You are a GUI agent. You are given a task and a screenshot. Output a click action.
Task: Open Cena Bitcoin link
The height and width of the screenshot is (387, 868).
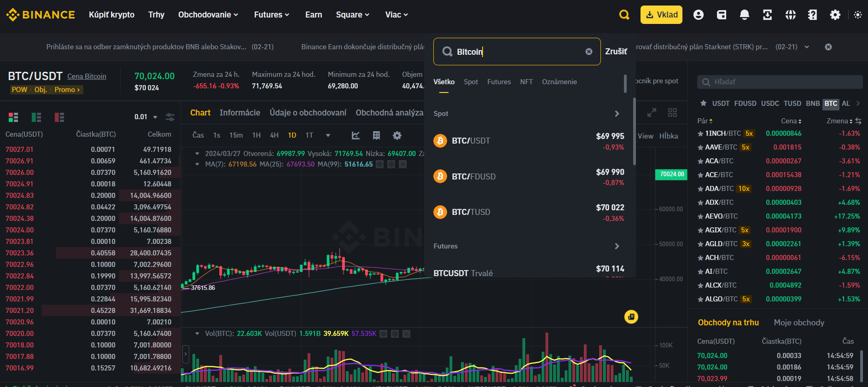pyautogui.click(x=87, y=76)
